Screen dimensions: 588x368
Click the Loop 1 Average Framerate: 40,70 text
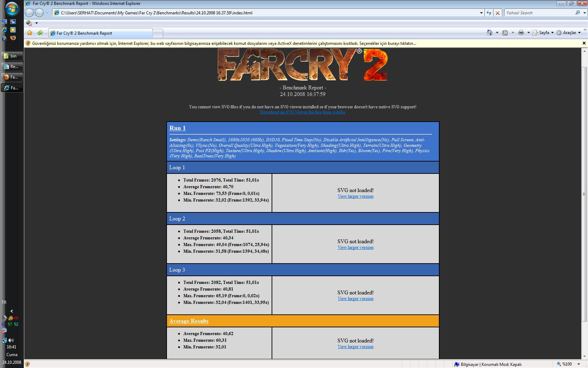[208, 187]
